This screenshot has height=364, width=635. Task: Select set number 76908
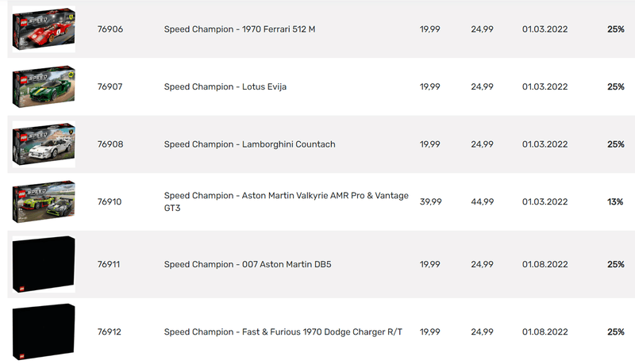pyautogui.click(x=110, y=144)
